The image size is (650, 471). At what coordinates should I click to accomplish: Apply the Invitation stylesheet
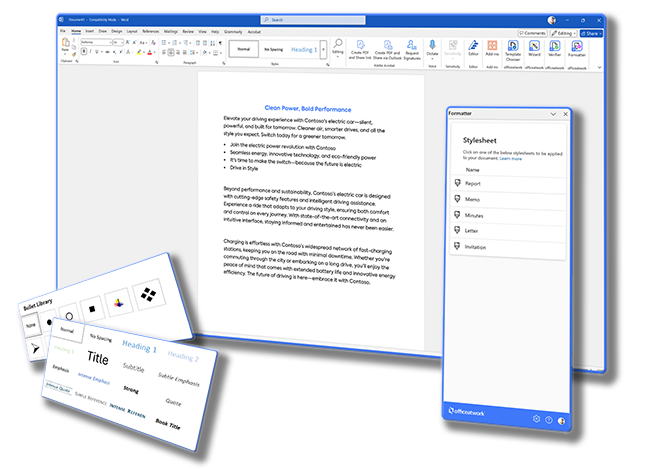click(x=508, y=247)
